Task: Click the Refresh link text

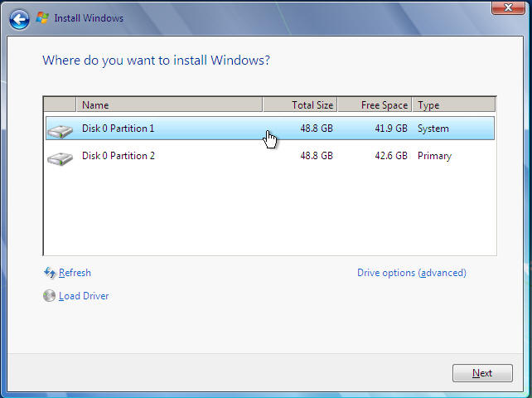Action: pos(75,273)
